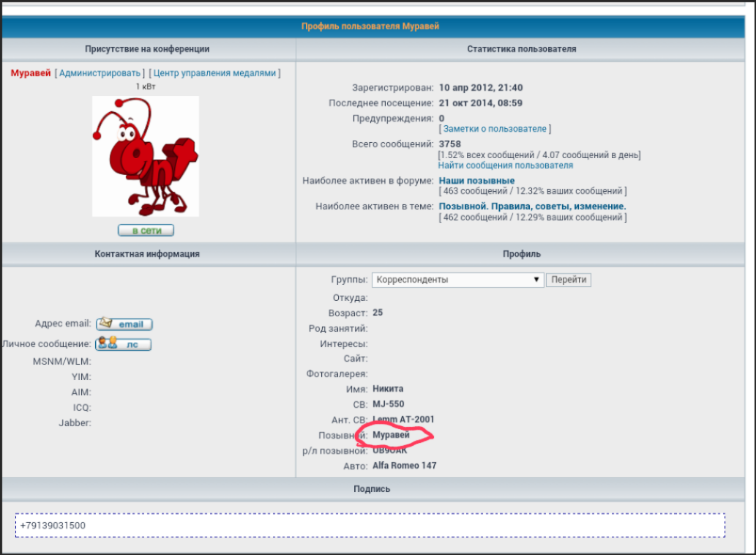The image size is (756, 555).
Task: Open private message via ЛС button
Action: (x=123, y=343)
